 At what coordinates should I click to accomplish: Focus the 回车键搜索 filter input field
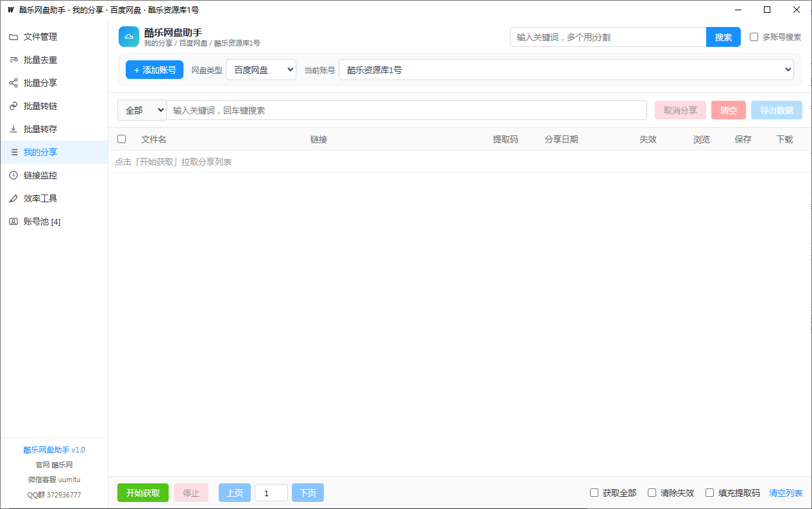(x=407, y=110)
